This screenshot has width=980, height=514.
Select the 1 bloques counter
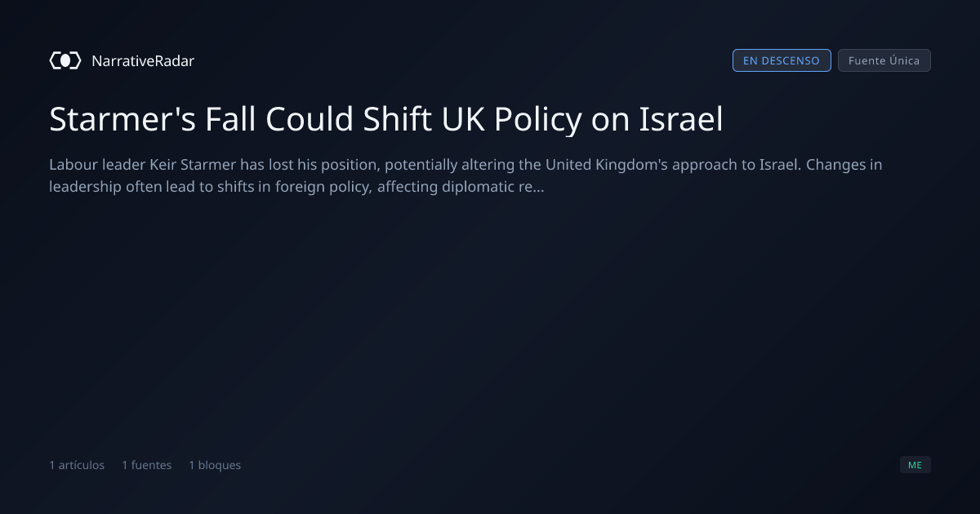click(215, 465)
